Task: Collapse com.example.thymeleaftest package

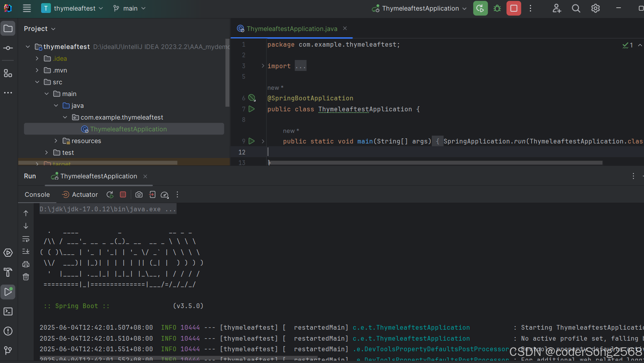Action: [x=65, y=117]
